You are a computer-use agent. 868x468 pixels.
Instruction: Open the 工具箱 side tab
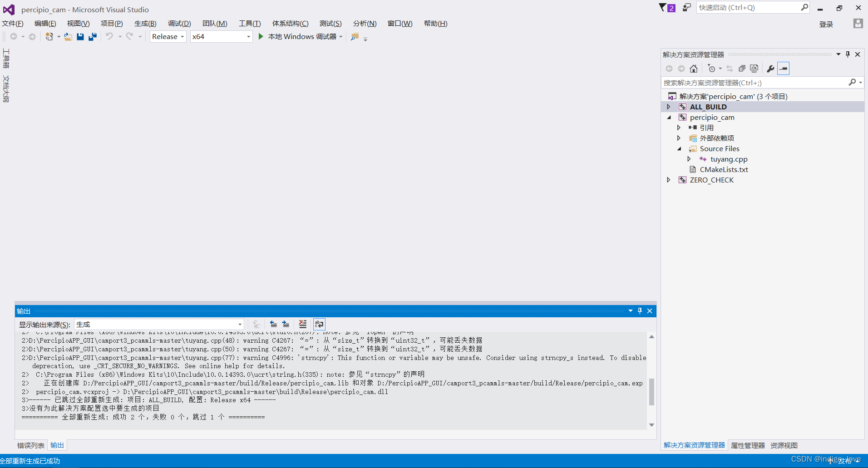pos(6,58)
